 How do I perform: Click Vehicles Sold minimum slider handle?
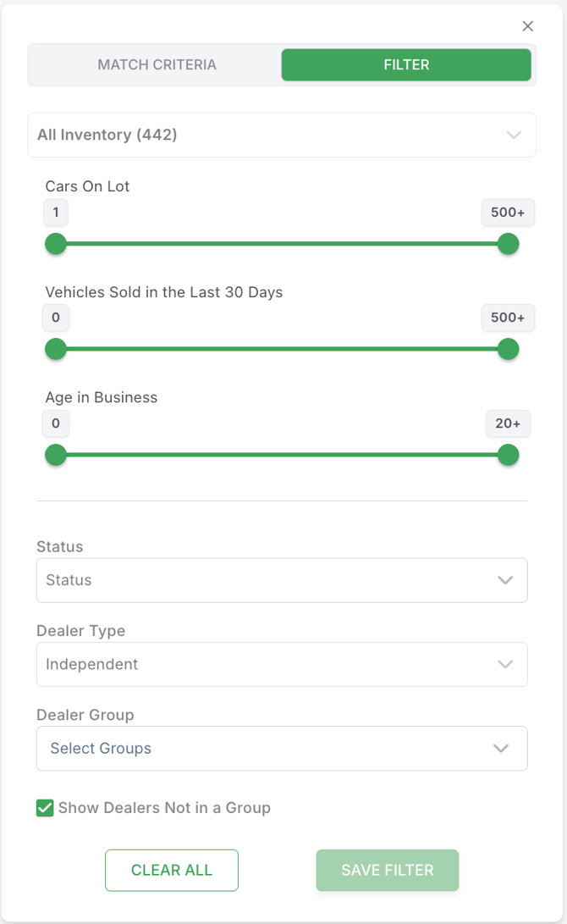pos(56,349)
